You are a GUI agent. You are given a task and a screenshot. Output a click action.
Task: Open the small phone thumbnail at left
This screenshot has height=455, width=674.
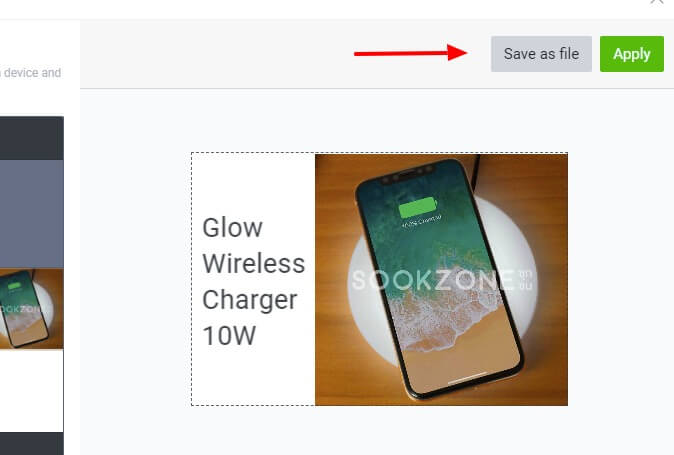tap(32, 308)
